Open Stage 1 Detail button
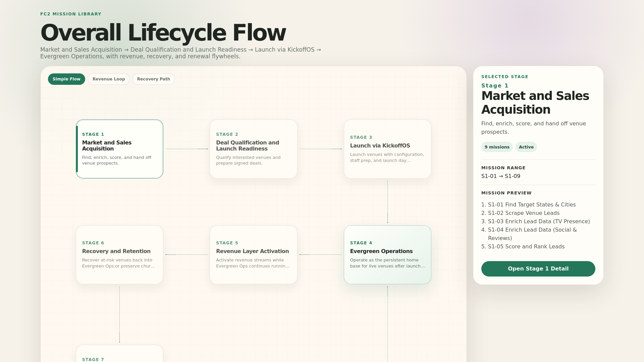 click(x=538, y=269)
